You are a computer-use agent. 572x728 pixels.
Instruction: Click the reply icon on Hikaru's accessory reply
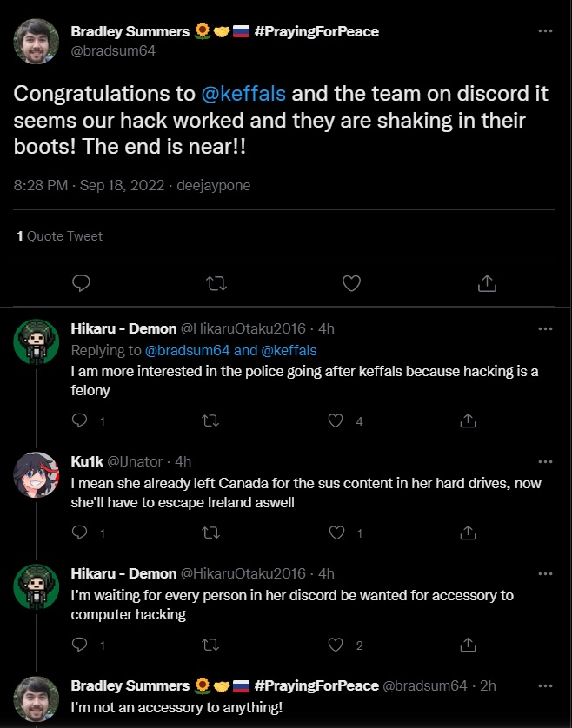tap(79, 645)
